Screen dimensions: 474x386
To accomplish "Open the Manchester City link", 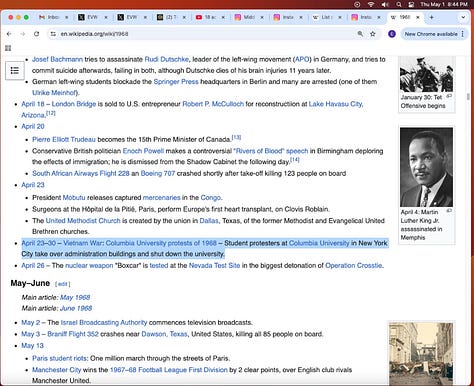I will click(x=56, y=370).
